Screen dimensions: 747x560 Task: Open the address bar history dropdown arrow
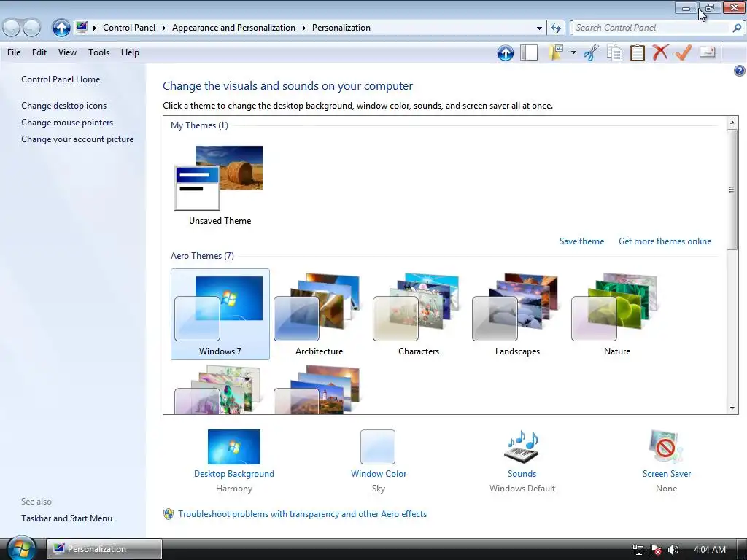point(539,28)
